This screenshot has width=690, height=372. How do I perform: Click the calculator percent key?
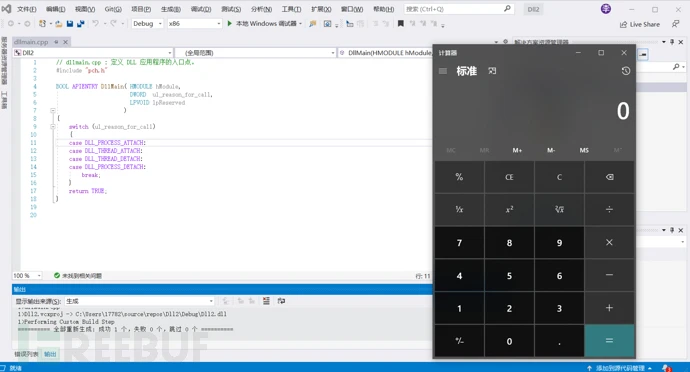coord(459,177)
